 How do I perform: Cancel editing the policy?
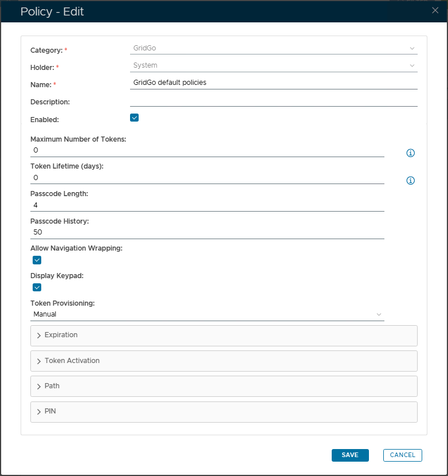click(x=402, y=455)
